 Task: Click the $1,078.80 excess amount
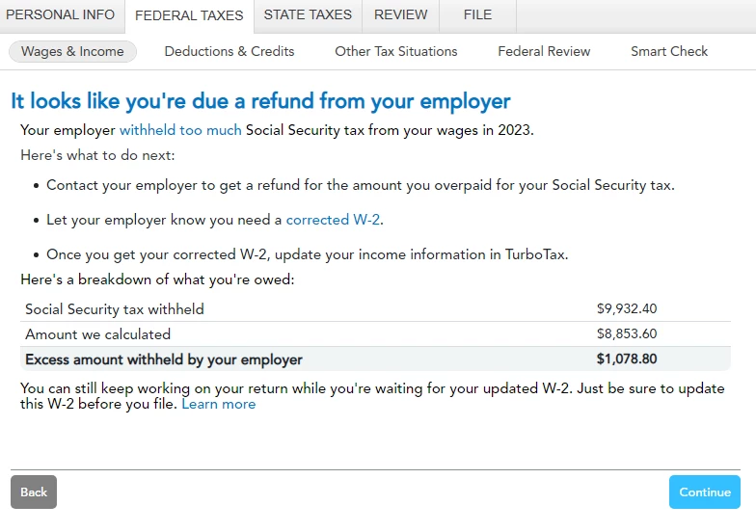(x=627, y=359)
